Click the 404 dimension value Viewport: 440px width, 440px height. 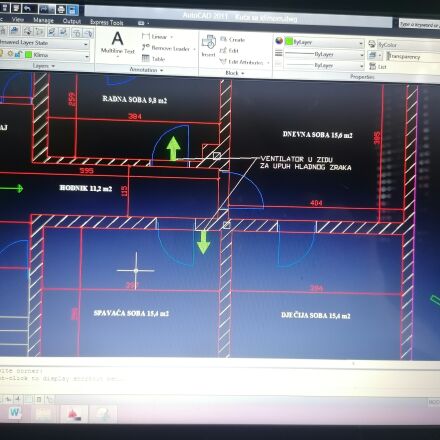pyautogui.click(x=316, y=203)
